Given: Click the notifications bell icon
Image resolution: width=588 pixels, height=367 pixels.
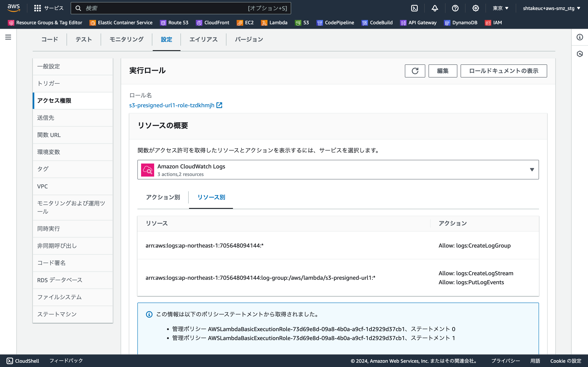Looking at the screenshot, I should tap(435, 8).
